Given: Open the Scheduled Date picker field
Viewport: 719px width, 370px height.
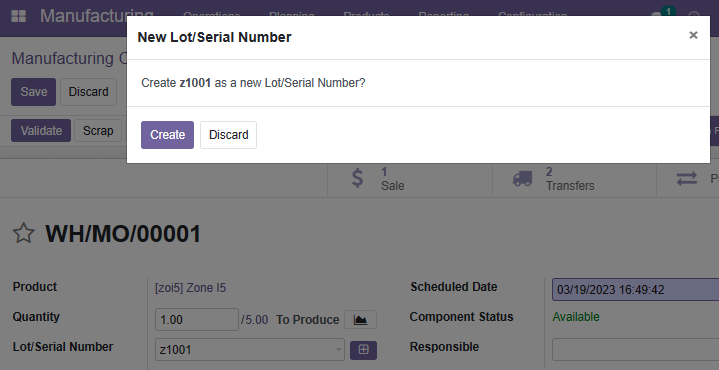Looking at the screenshot, I should pos(635,289).
